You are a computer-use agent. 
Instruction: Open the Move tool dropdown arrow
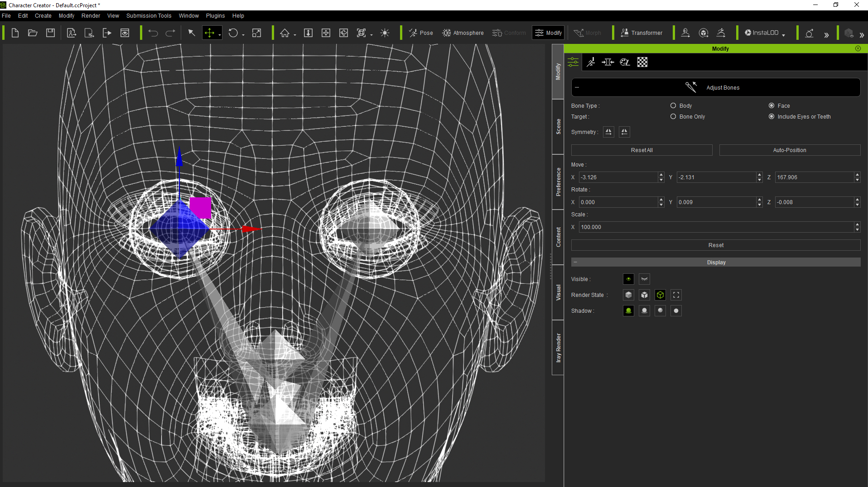click(220, 35)
